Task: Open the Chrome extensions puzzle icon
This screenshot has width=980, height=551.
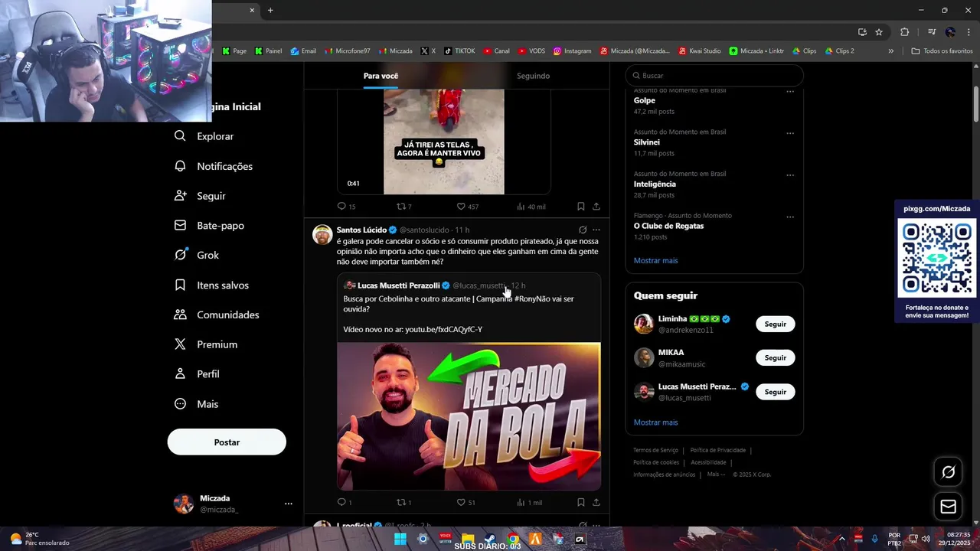Action: 904,32
